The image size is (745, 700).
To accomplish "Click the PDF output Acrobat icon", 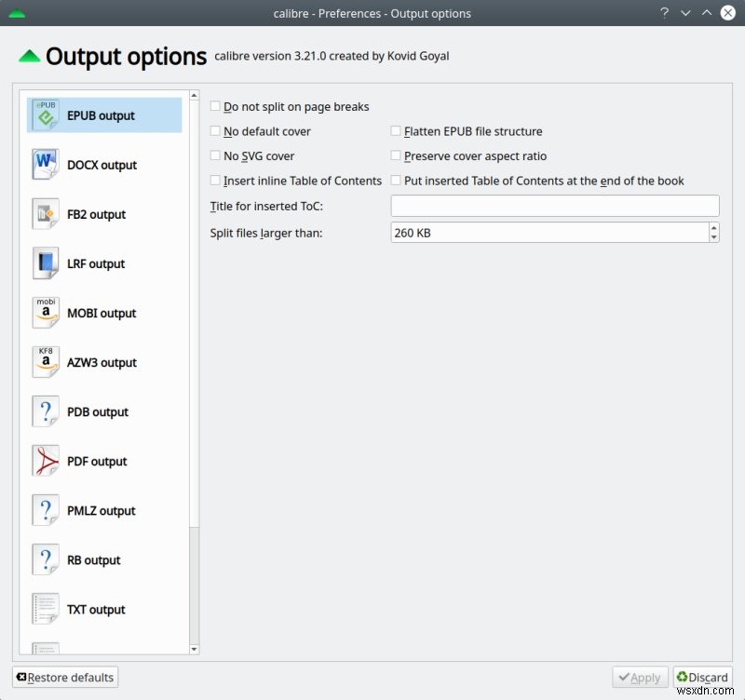I will (x=46, y=461).
